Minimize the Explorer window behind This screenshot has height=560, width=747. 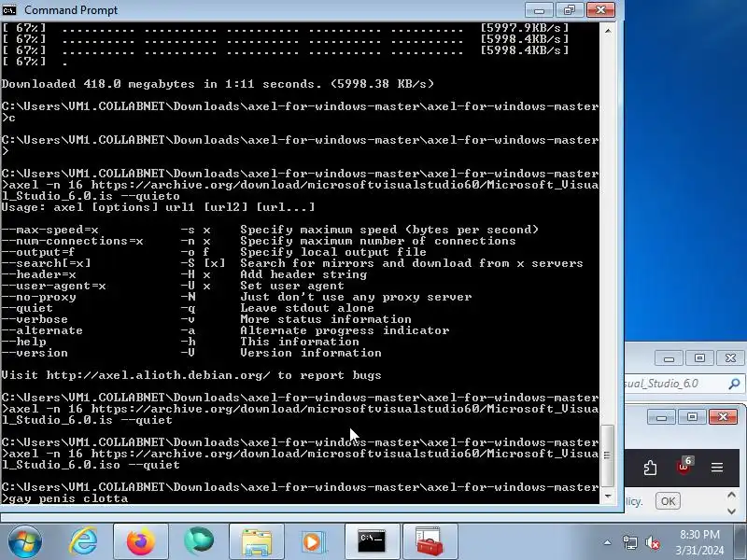[x=669, y=358]
